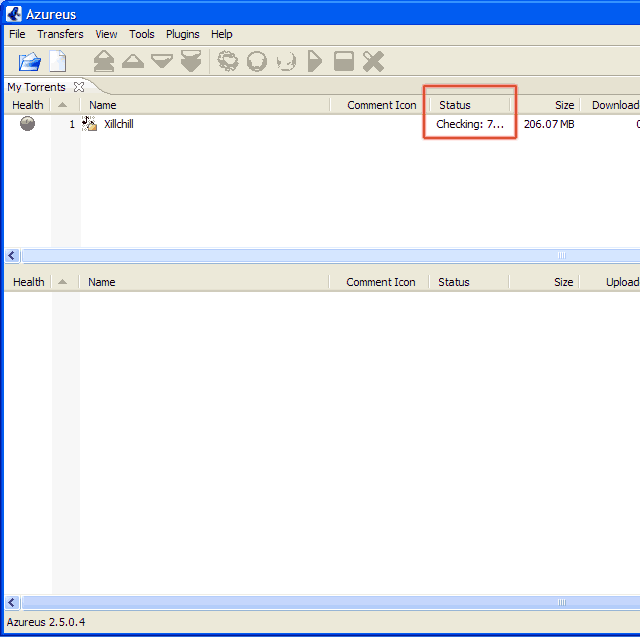Click the Move to top toolbar icon

[x=103, y=62]
